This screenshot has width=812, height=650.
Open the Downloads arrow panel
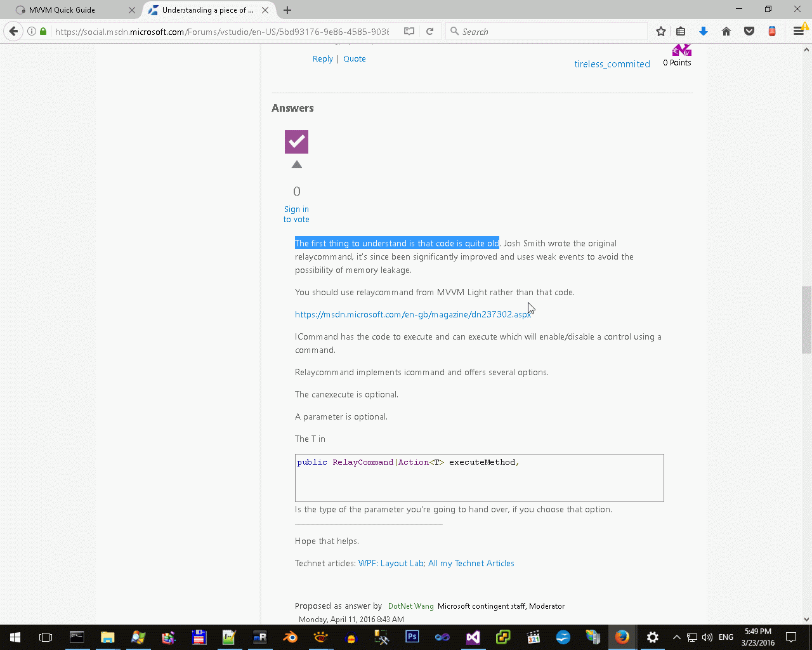(x=703, y=31)
